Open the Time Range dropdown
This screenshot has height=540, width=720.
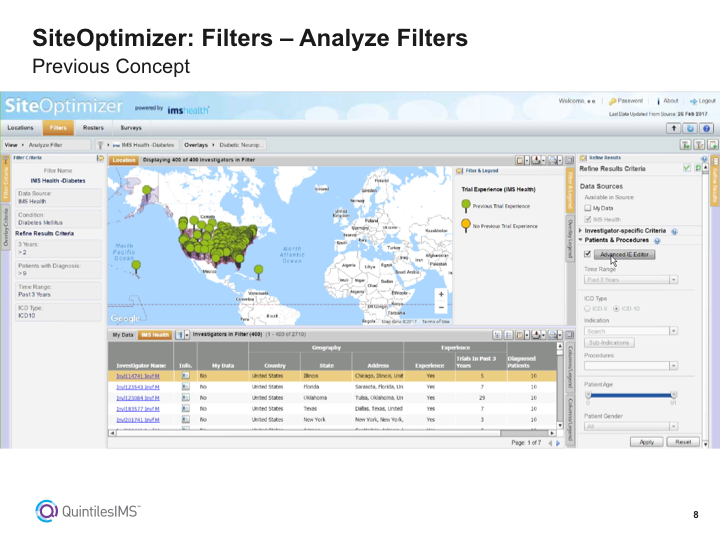pos(673,280)
